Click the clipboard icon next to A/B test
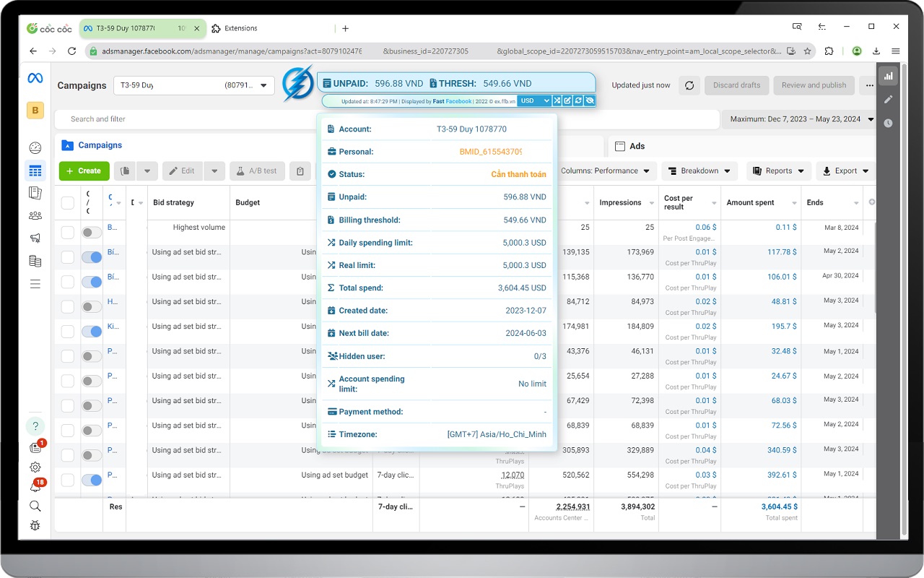 coord(300,171)
